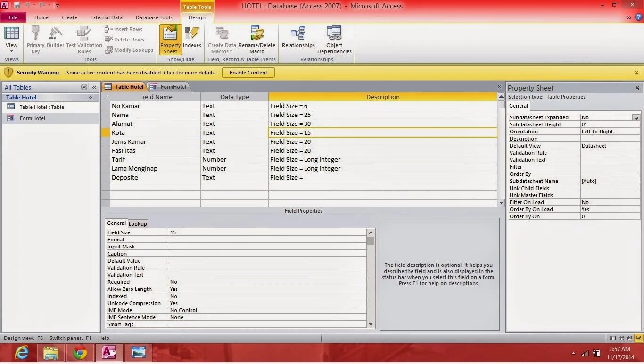
Task: Click the Tarif data type cell
Action: tap(234, 159)
